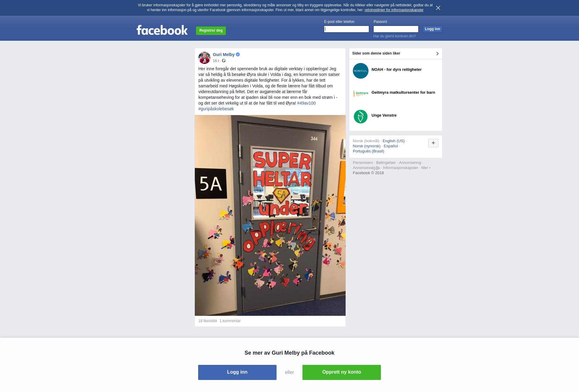The image size is (579, 392).
Task: Click the Facebook logo
Action: (162, 30)
